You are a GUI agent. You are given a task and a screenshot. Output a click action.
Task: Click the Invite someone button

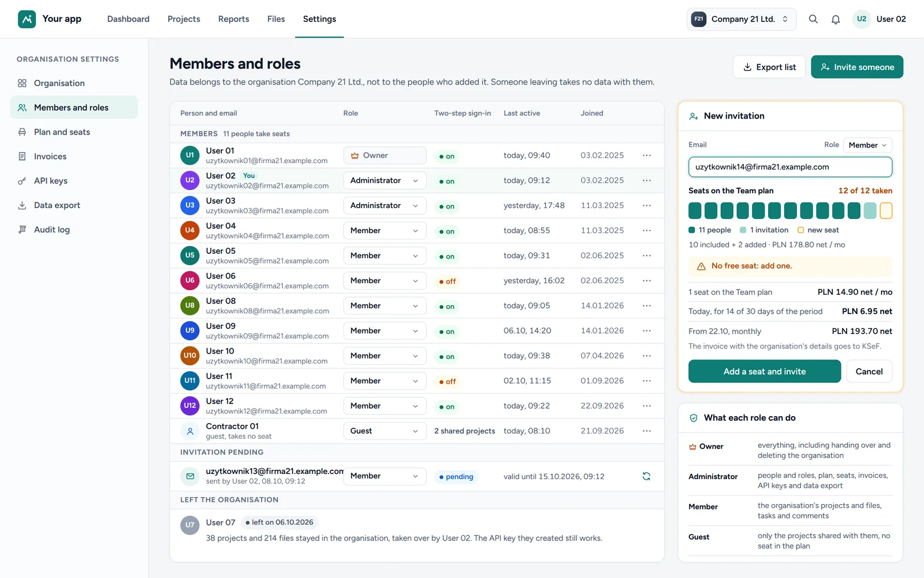pyautogui.click(x=857, y=67)
